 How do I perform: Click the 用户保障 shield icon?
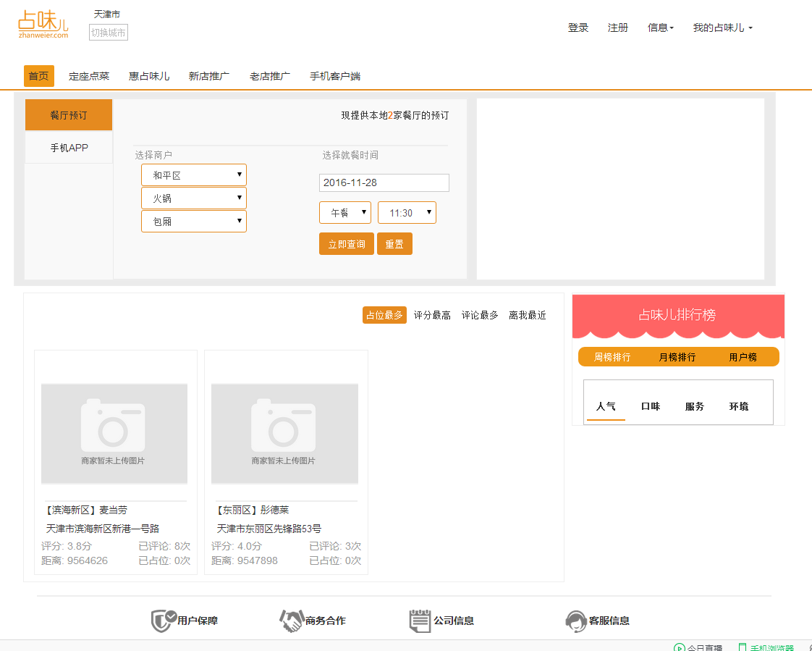[164, 621]
